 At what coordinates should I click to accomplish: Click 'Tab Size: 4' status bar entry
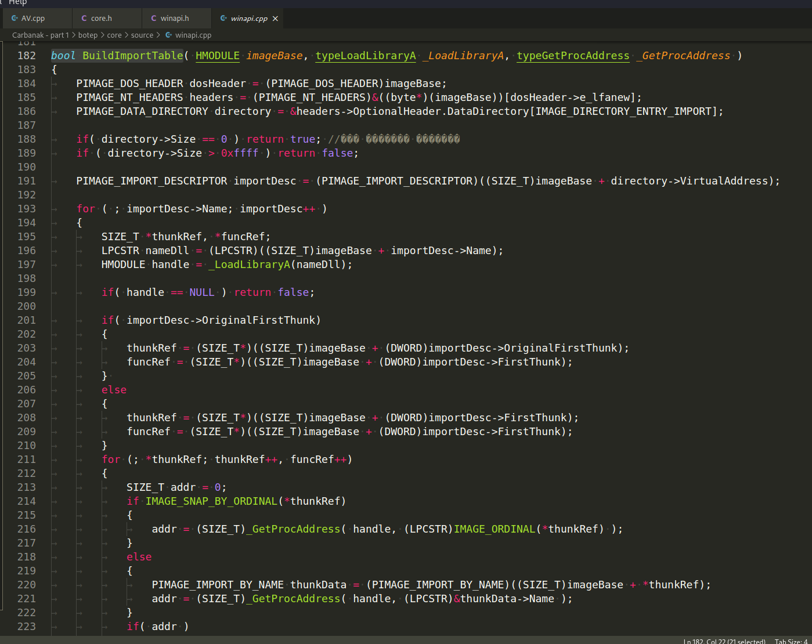coord(791,641)
